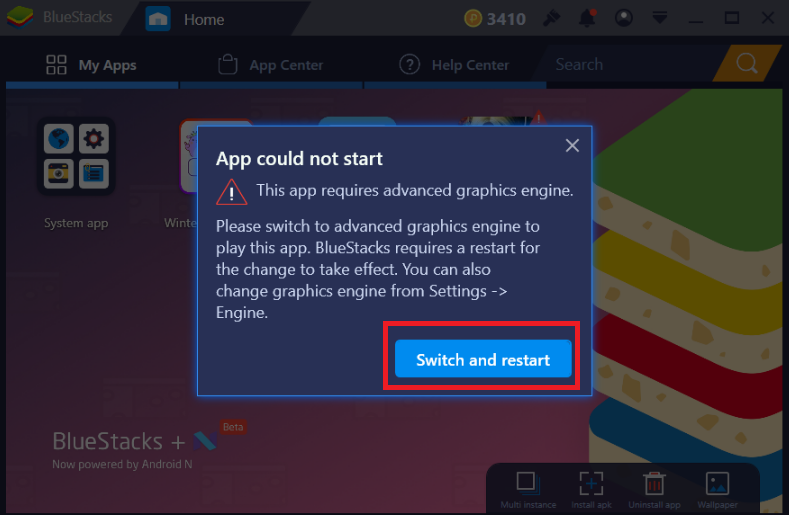Switch to the My Apps tab

(x=92, y=64)
